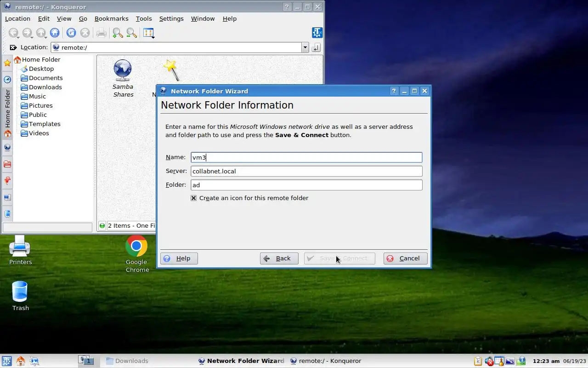Open the Samba Shares icon
This screenshot has height=368, width=588.
[123, 79]
